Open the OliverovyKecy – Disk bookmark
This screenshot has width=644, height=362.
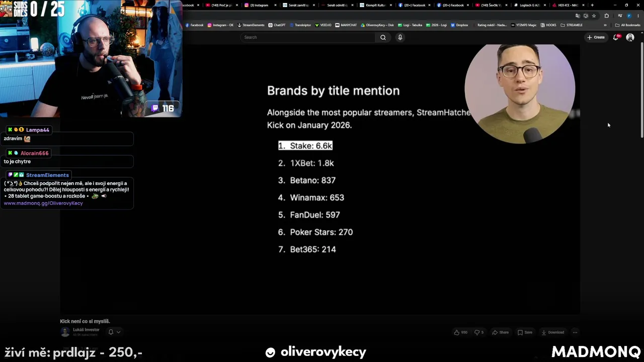[377, 25]
